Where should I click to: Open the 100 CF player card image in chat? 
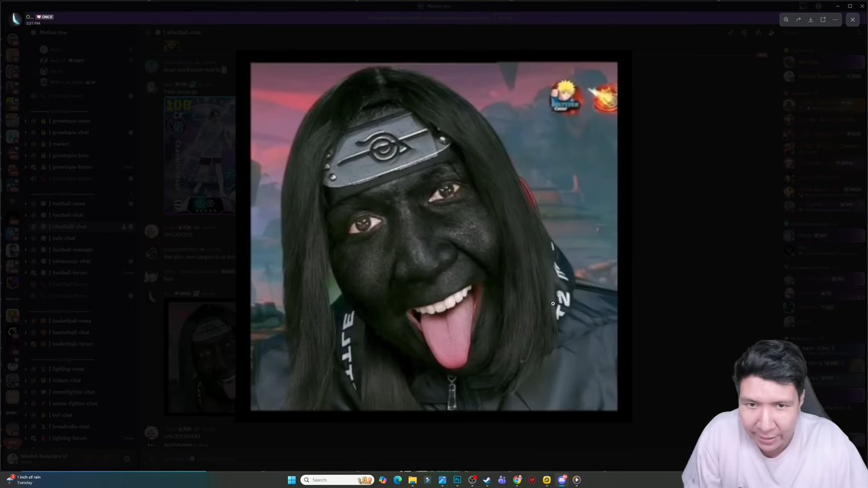[200, 155]
